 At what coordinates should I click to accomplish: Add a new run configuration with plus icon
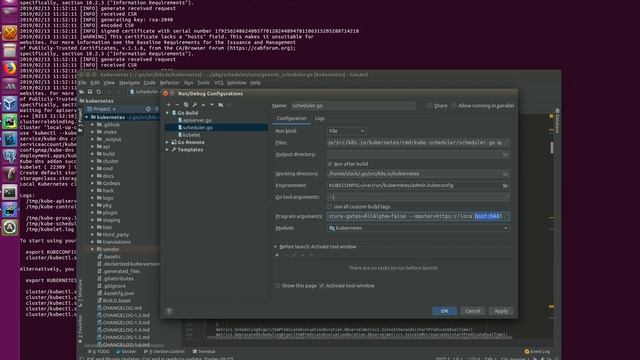click(x=169, y=105)
